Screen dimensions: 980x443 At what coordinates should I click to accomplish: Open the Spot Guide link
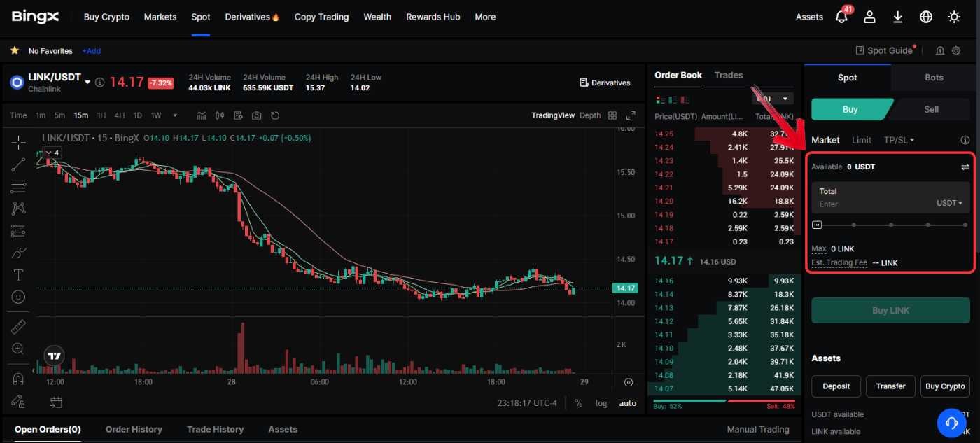885,50
